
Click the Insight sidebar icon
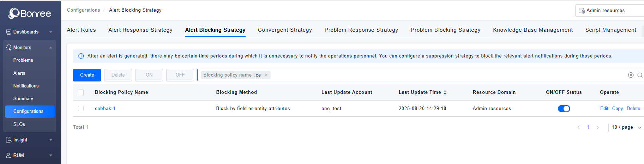[x=9, y=140]
